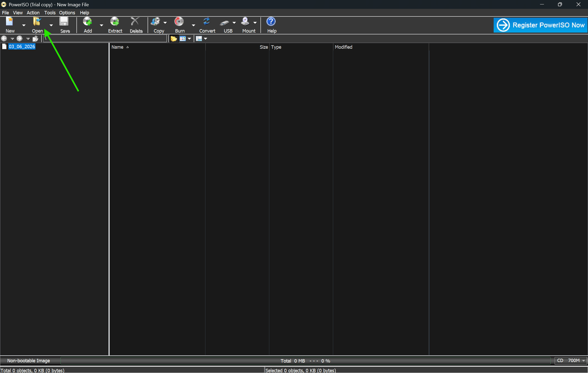Open the Tools menu
This screenshot has width=588, height=373.
[50, 13]
